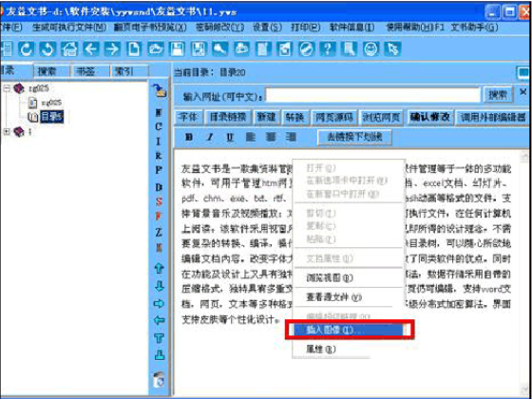Choose 浏览视图(B) in the context menu
Image resolution: width=532 pixels, height=399 pixels.
coord(349,278)
